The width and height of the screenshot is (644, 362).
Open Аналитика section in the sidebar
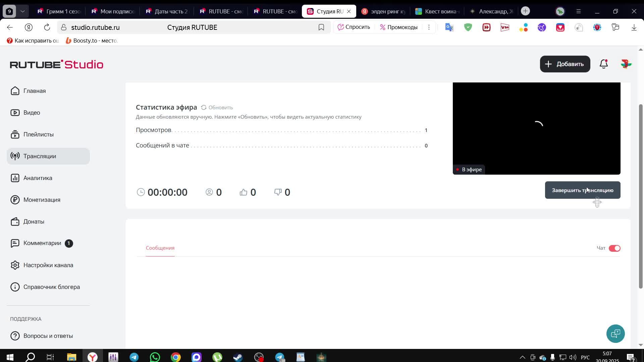[x=38, y=178]
